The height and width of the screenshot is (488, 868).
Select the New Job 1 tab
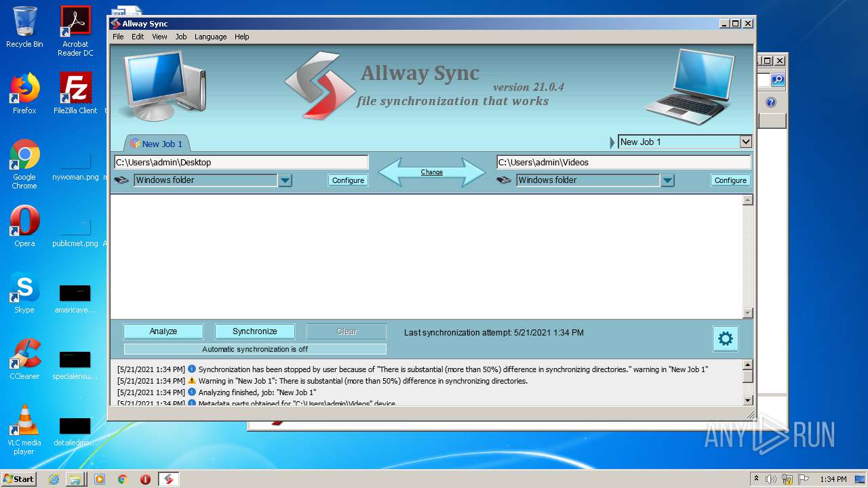[x=157, y=144]
